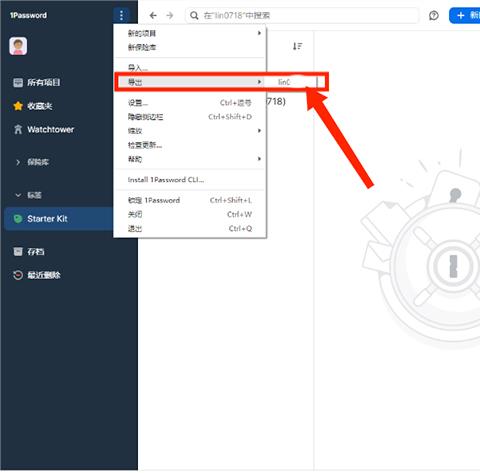This screenshot has width=480, height=473.
Task: Choose 退出 quit menu item
Action: pyautogui.click(x=190, y=229)
